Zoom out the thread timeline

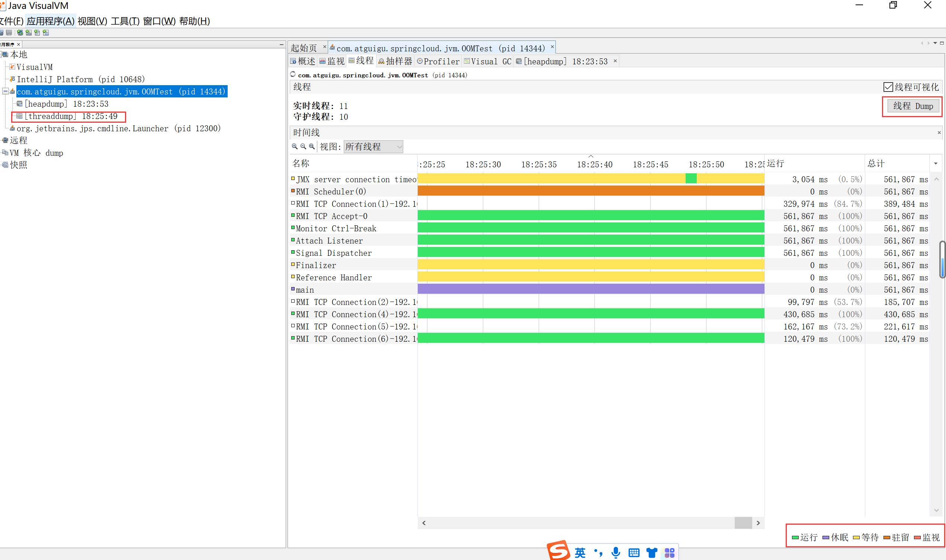(304, 147)
